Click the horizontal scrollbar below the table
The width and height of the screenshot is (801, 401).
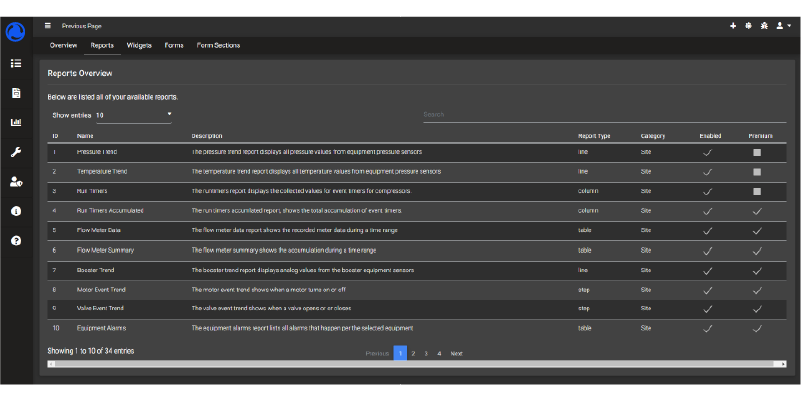(x=417, y=364)
